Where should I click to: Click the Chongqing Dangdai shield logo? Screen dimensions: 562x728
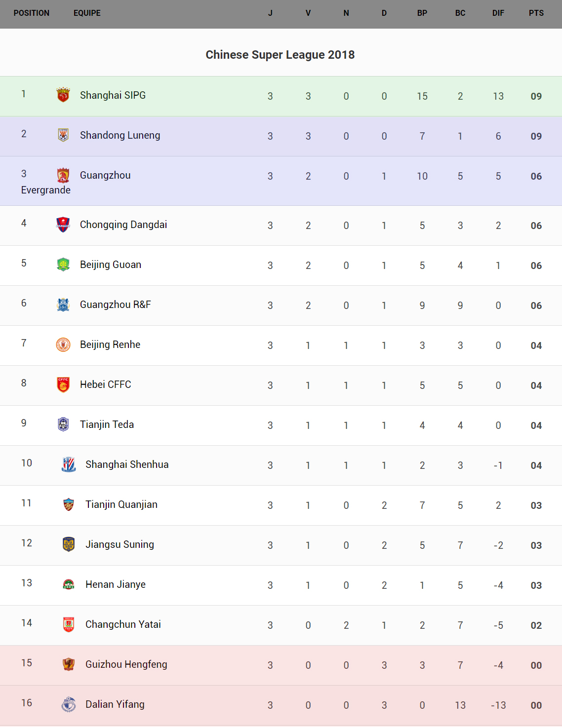pos(63,225)
